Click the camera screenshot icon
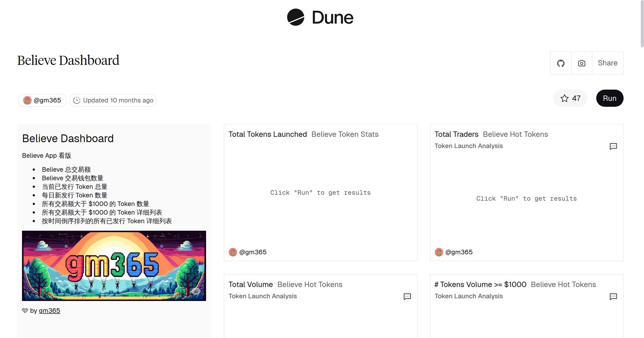Image resolution: width=644 pixels, height=338 pixels. pyautogui.click(x=581, y=63)
